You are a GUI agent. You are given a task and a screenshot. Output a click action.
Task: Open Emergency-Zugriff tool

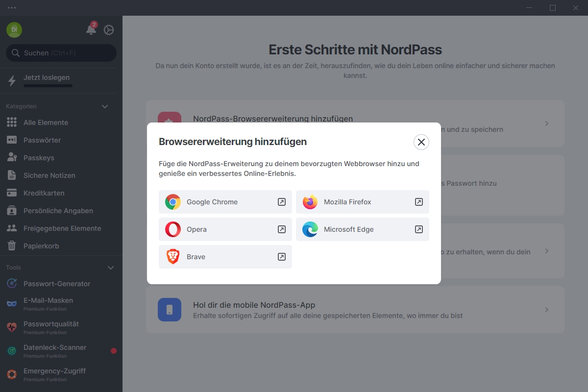[61, 374]
